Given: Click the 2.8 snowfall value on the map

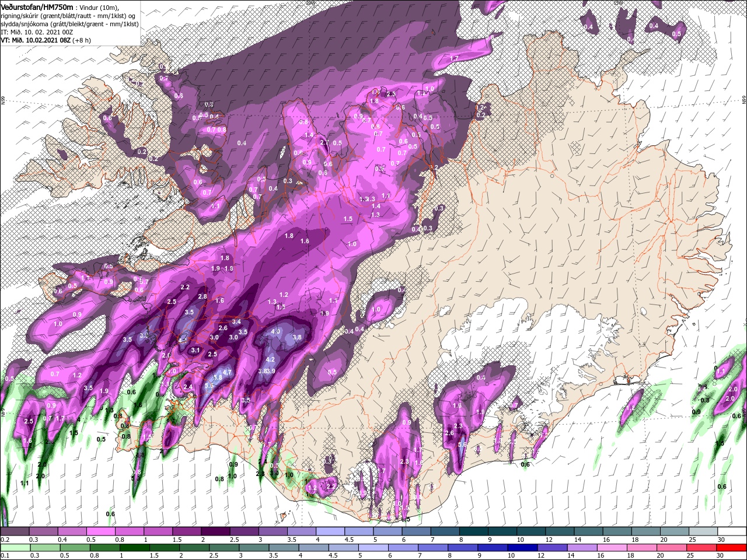Looking at the screenshot, I should [203, 297].
